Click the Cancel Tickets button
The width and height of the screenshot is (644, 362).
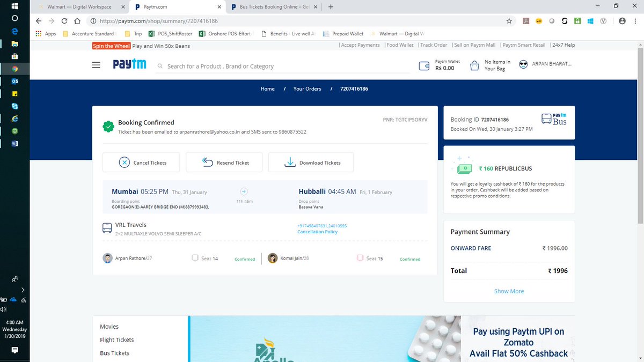pyautogui.click(x=142, y=162)
